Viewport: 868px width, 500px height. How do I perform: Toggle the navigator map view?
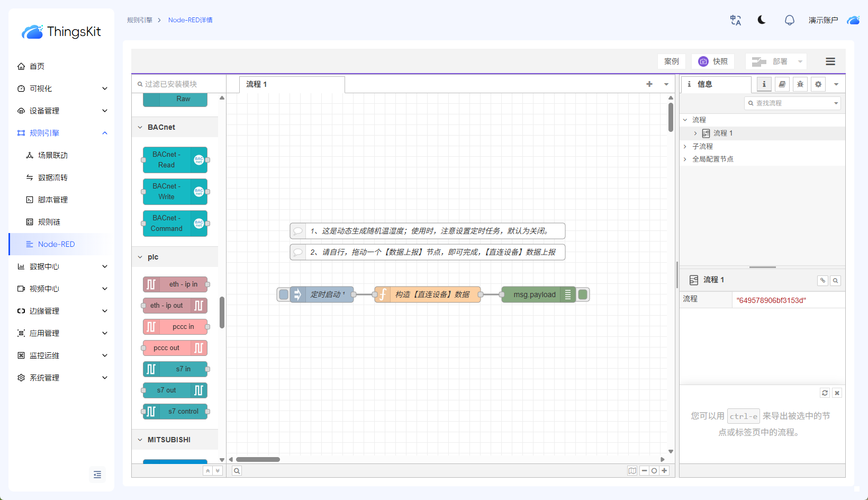click(x=632, y=471)
